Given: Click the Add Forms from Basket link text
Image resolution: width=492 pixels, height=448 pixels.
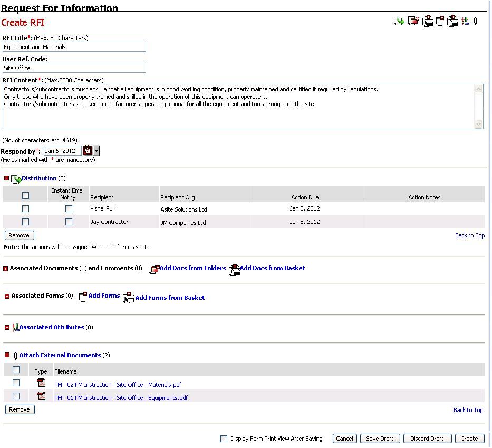Looking at the screenshot, I should click(170, 298).
